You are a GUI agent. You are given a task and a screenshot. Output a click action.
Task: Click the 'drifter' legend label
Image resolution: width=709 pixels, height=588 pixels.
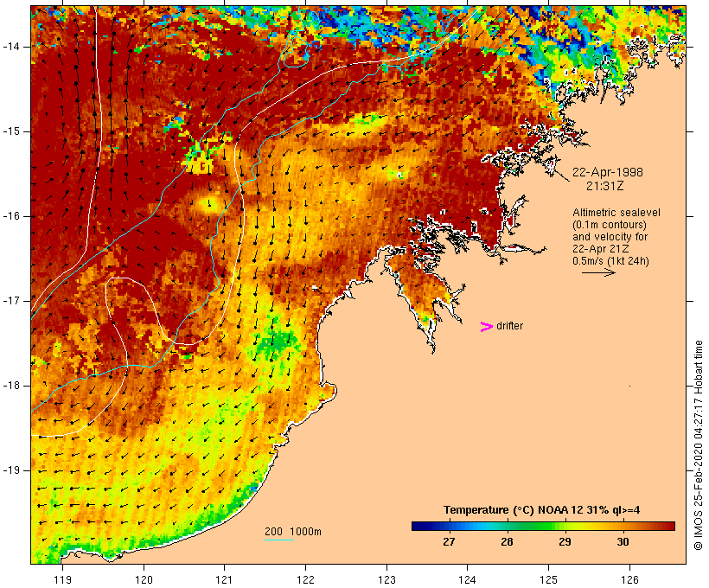tap(509, 326)
